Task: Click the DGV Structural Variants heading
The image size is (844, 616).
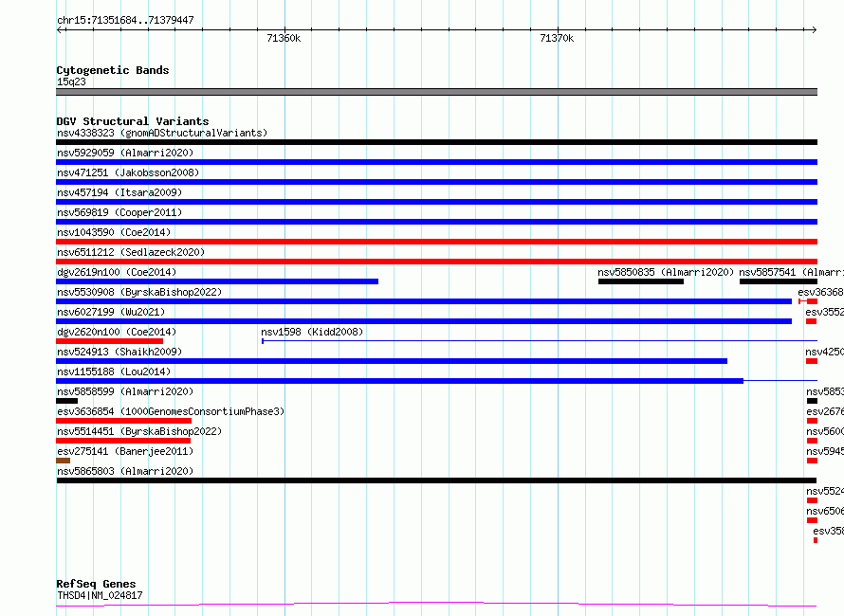Action: (x=133, y=121)
